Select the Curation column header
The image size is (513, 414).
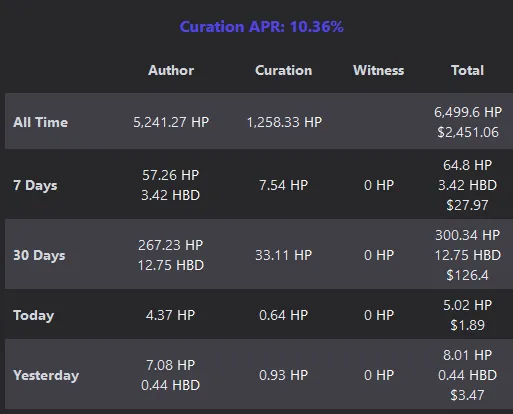pyautogui.click(x=284, y=70)
